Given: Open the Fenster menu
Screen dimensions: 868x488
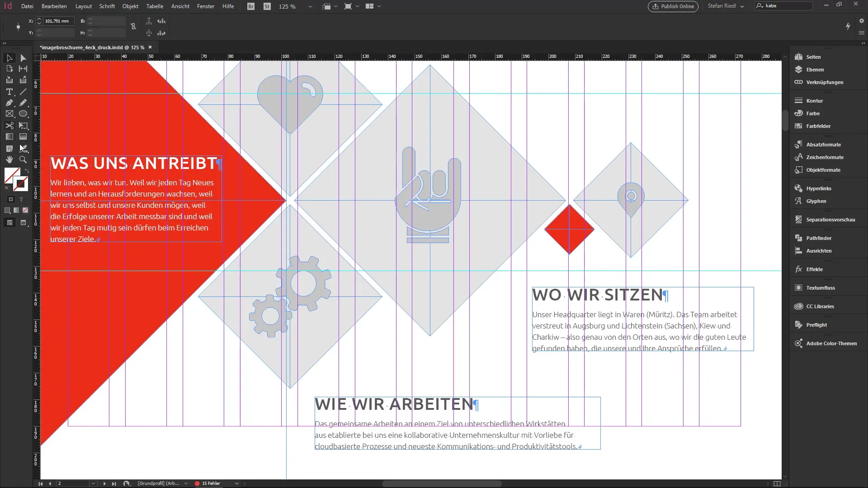Looking at the screenshot, I should click(205, 6).
